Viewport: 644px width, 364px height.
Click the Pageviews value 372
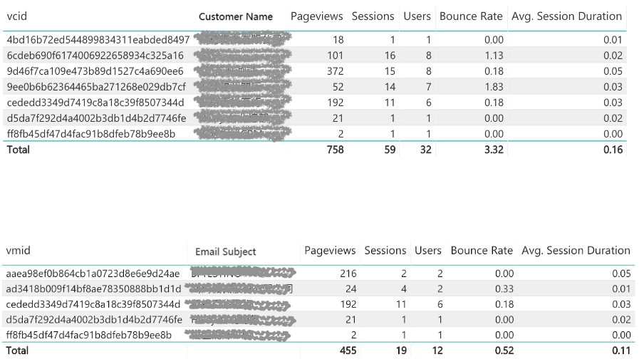click(333, 71)
